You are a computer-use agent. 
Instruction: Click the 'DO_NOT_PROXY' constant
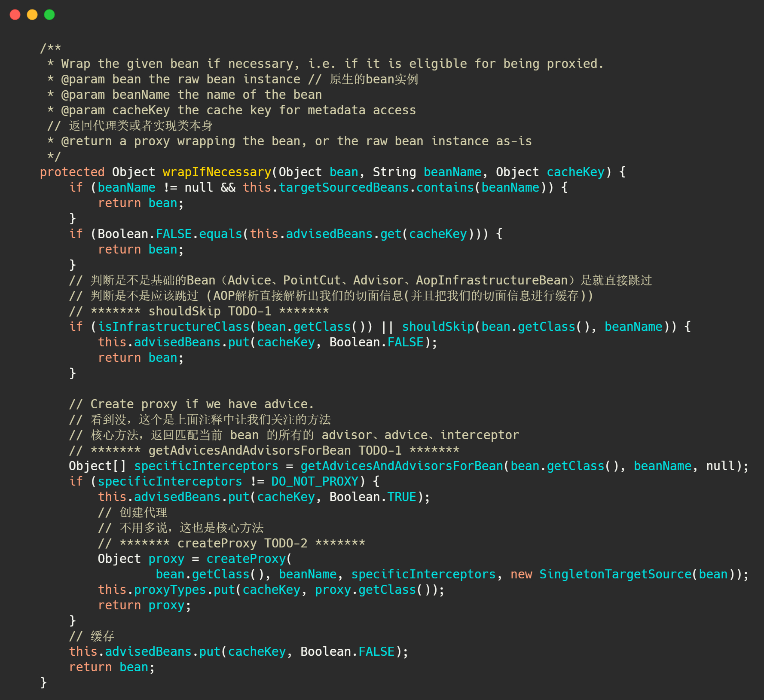point(315,481)
